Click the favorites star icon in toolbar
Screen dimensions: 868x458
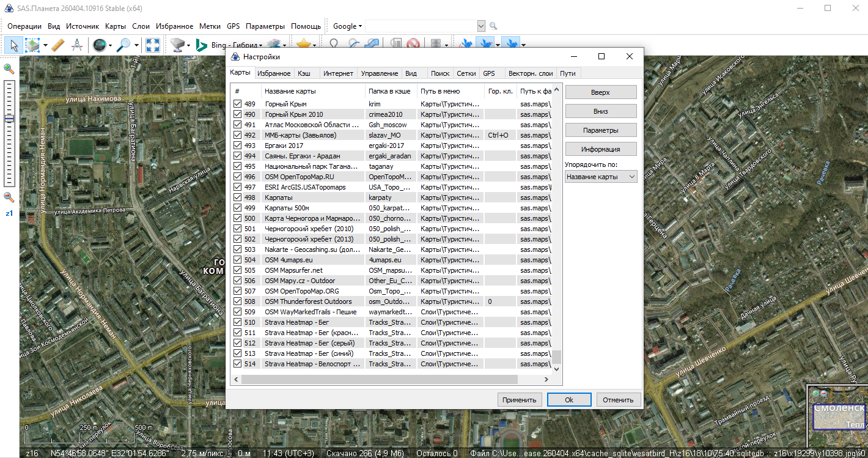(x=303, y=45)
